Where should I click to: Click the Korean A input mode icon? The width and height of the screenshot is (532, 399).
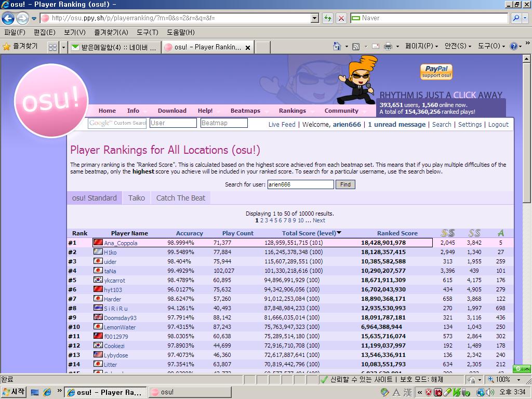[396, 393]
